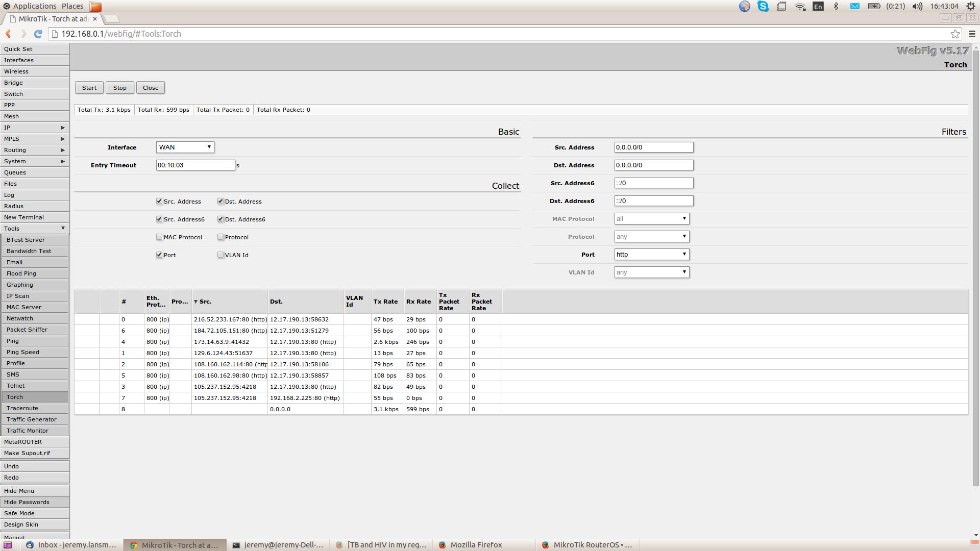
Task: Click the Src. Address6 filter field
Action: pos(654,183)
